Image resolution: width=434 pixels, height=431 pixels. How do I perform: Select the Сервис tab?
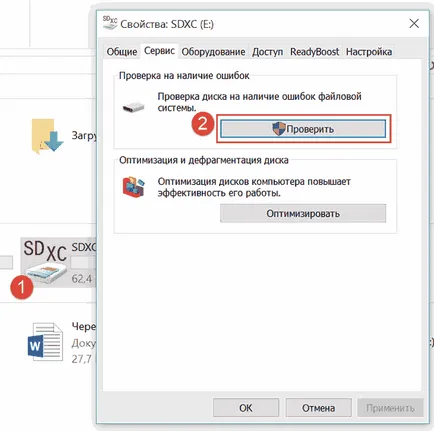(x=159, y=51)
